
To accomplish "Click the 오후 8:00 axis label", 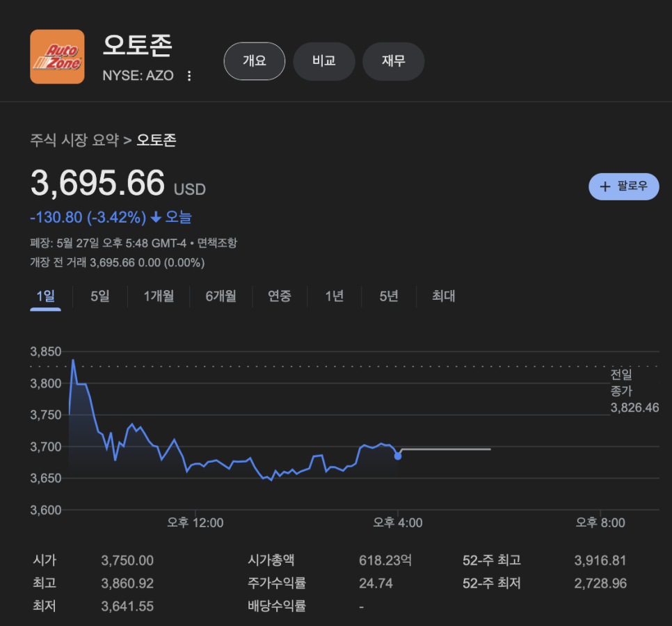I will coord(600,523).
